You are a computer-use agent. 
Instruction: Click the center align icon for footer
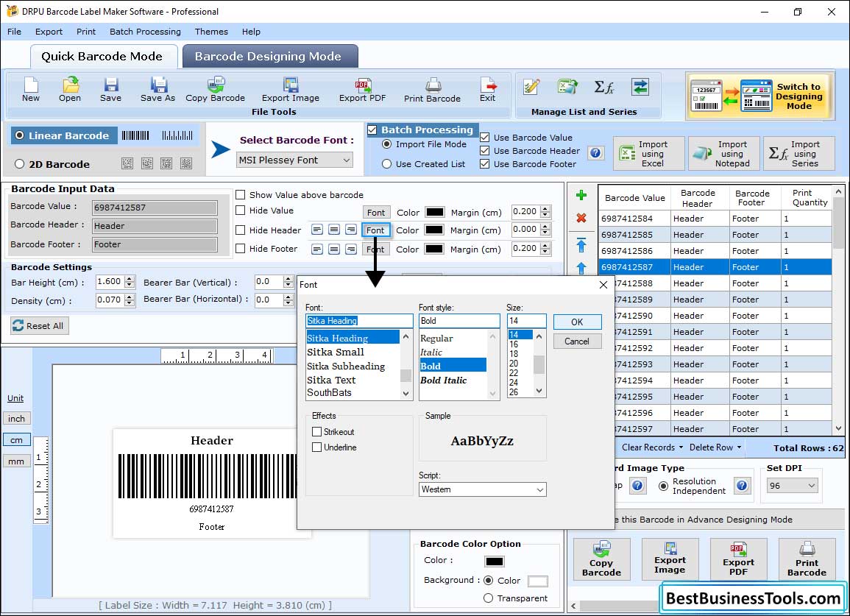(x=334, y=249)
